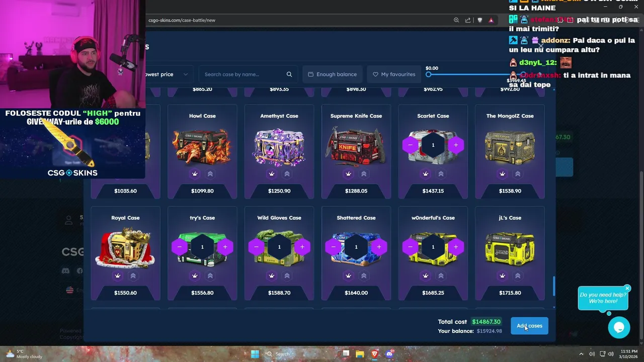Decrease Shattered Case quantity with minus

(334, 247)
